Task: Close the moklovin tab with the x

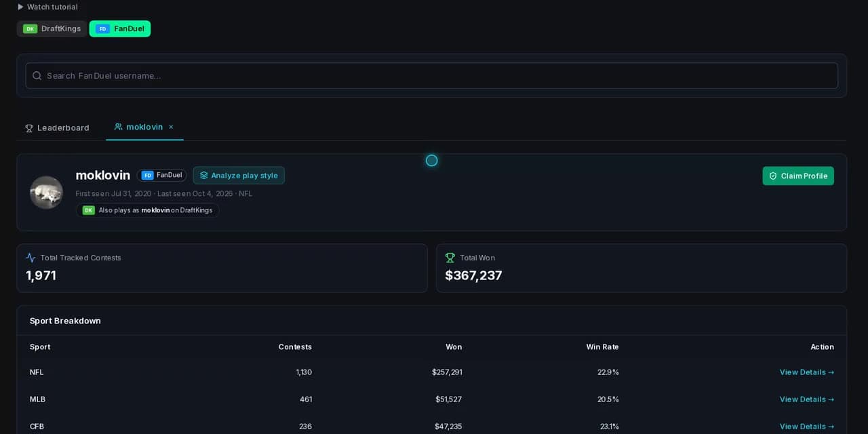Action: tap(171, 127)
